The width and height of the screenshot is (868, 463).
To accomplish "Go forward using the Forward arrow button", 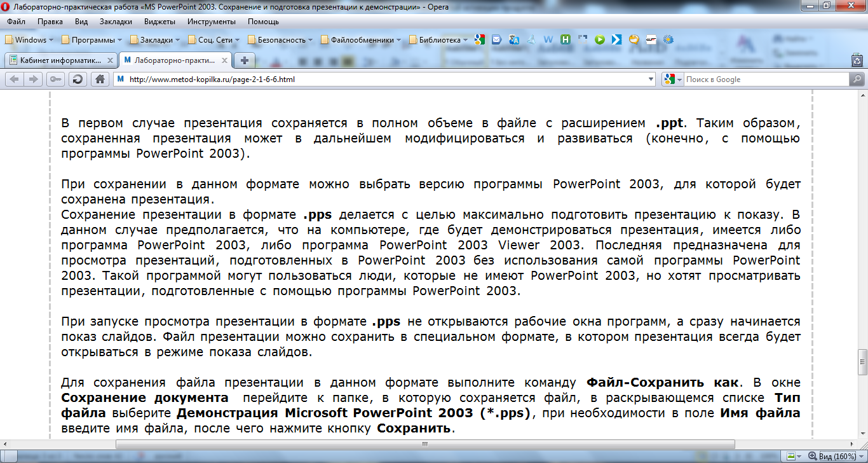I will [33, 79].
